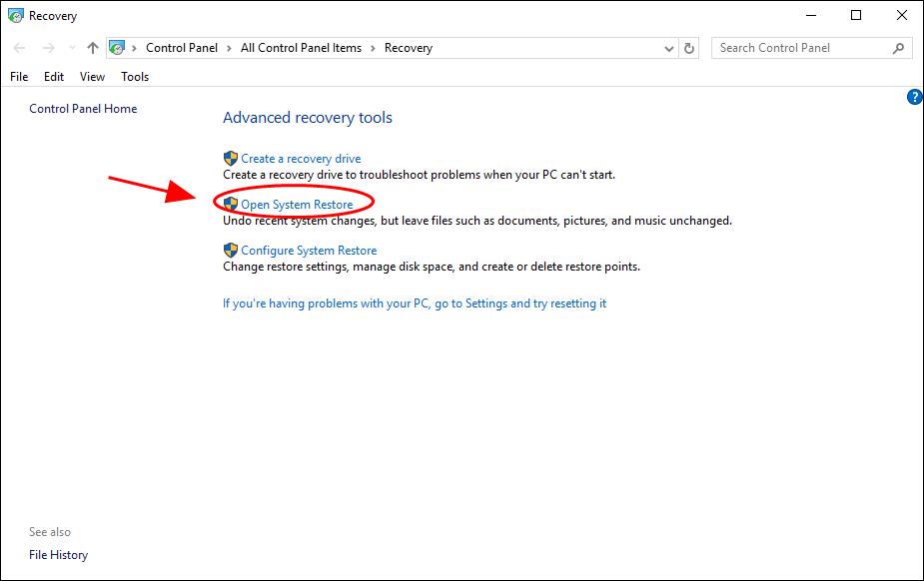Open the View menu
The width and height of the screenshot is (924, 581).
coord(92,77)
